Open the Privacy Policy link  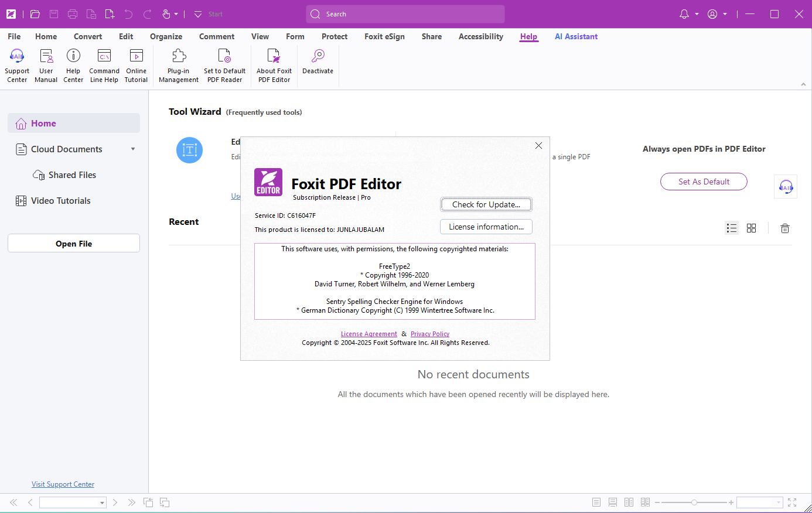click(430, 334)
